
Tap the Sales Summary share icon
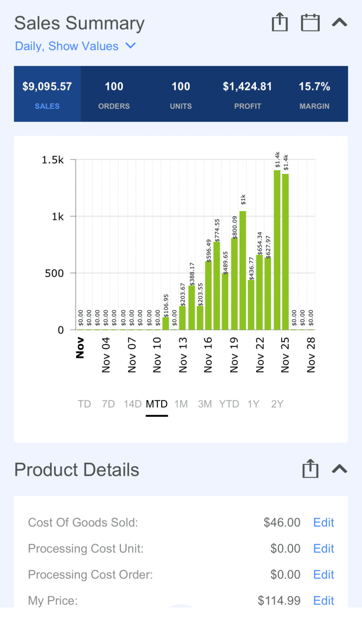tap(279, 23)
